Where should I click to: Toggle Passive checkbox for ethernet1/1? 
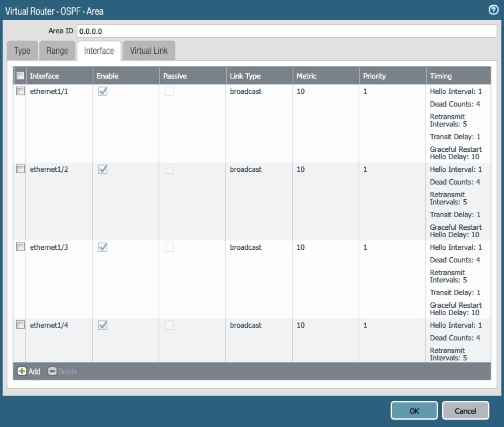click(169, 91)
